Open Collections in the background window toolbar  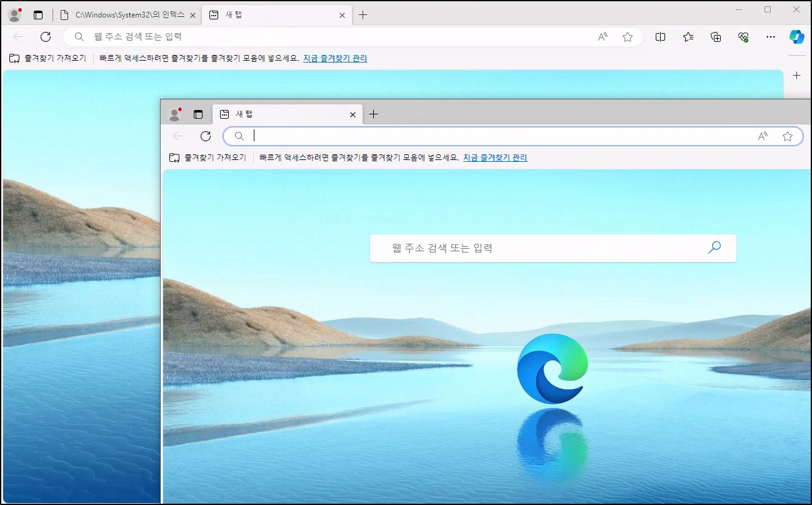(716, 37)
